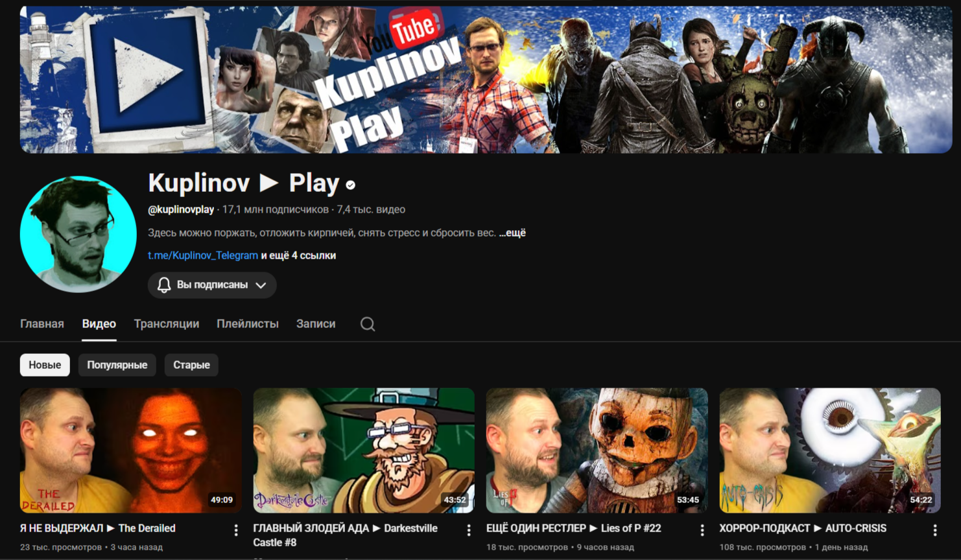This screenshot has height=560, width=961.
Task: Switch to the Главная tab
Action: 42,323
